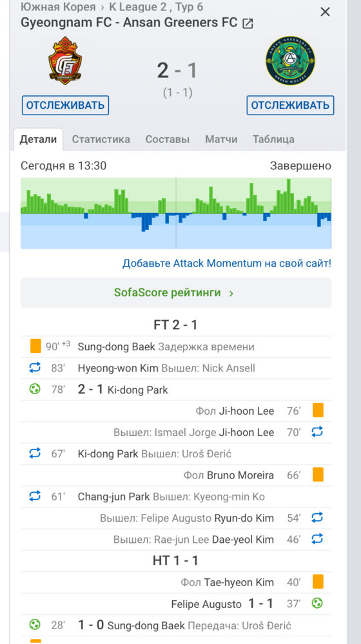Select the Таблица tab
This screenshot has width=361, height=644.
click(273, 139)
